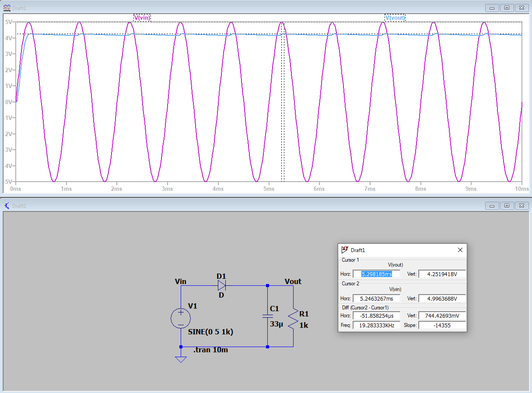Image resolution: width=532 pixels, height=393 pixels.
Task: Select the capacitor C1 symbol
Action: pos(267,316)
